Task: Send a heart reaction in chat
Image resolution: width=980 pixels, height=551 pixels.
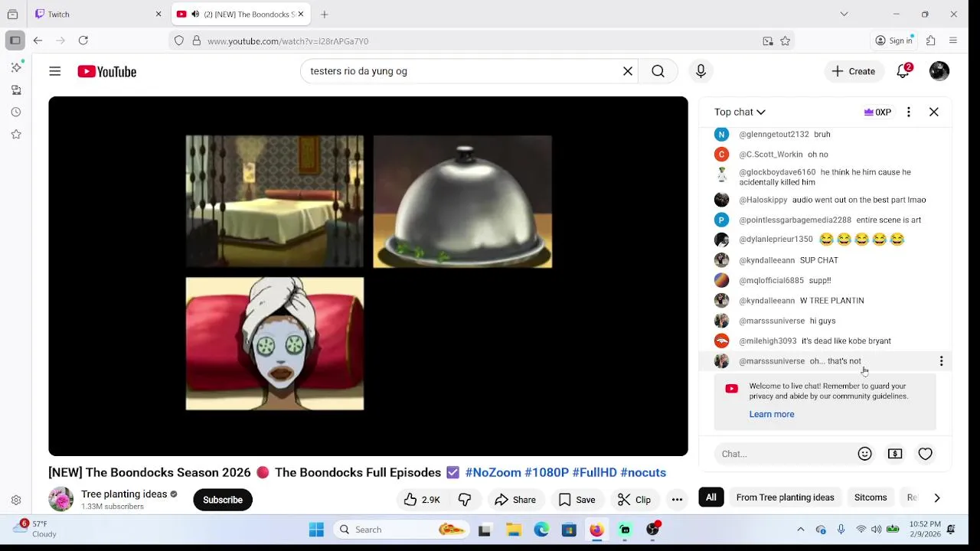Action: click(926, 454)
